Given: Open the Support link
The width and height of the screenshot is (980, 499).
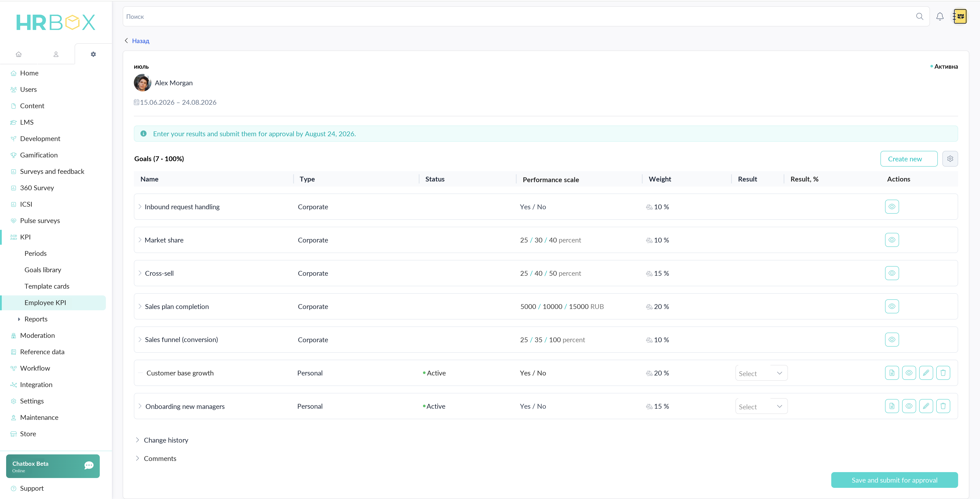Looking at the screenshot, I should [x=31, y=488].
